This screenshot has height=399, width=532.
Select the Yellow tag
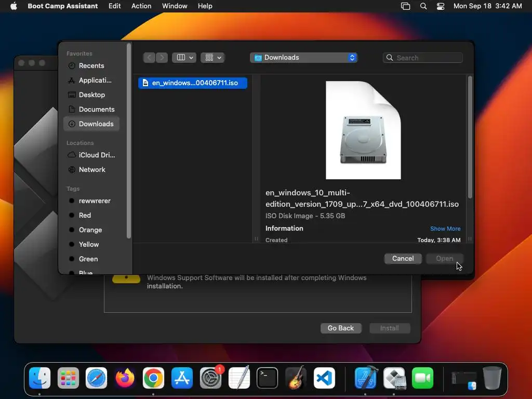91,244
